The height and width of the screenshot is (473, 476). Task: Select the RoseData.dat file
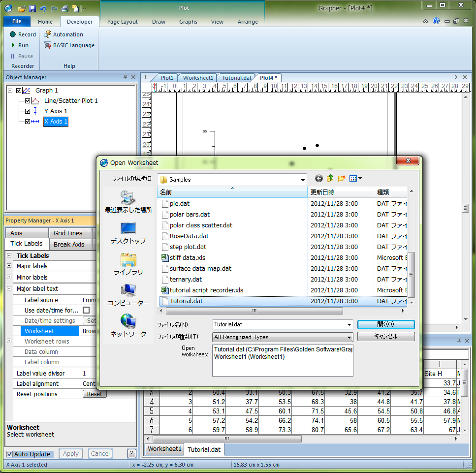pyautogui.click(x=189, y=236)
